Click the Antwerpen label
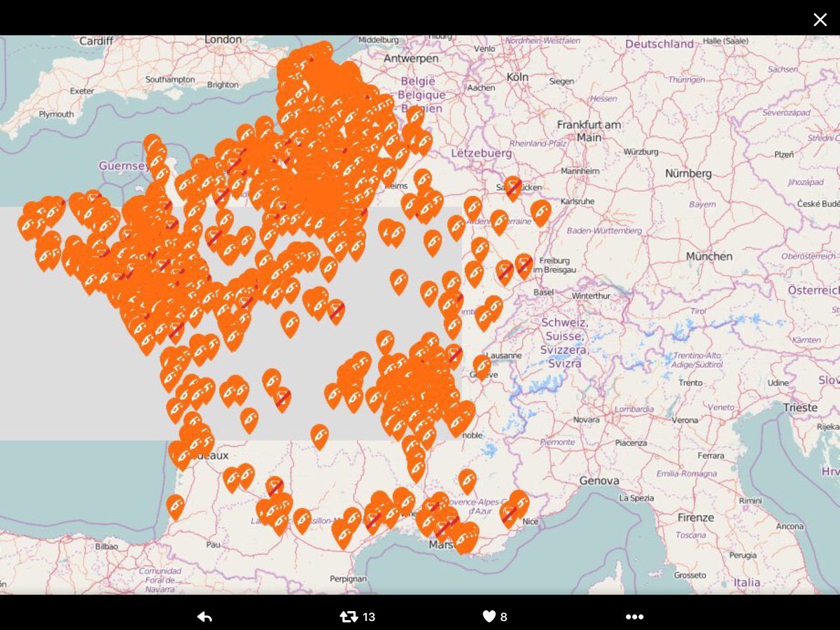The image size is (840, 630). 410,57
